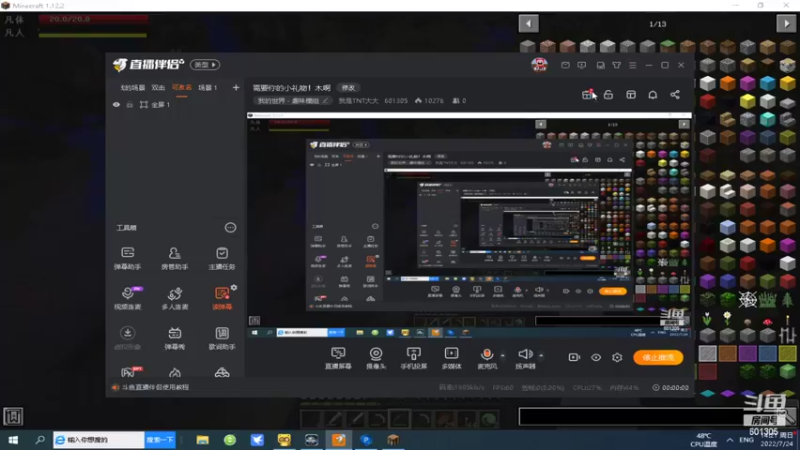Click the 修改 button beside the stream title
The image size is (800, 450).
click(x=348, y=88)
